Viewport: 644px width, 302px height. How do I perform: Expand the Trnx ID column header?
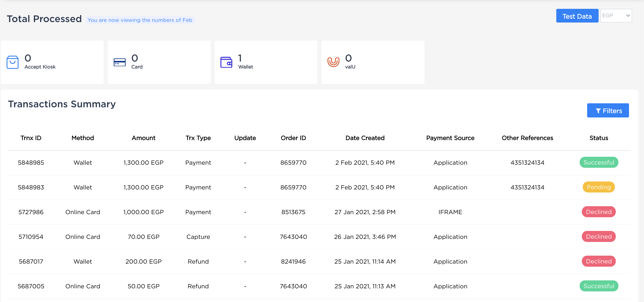pyautogui.click(x=31, y=138)
